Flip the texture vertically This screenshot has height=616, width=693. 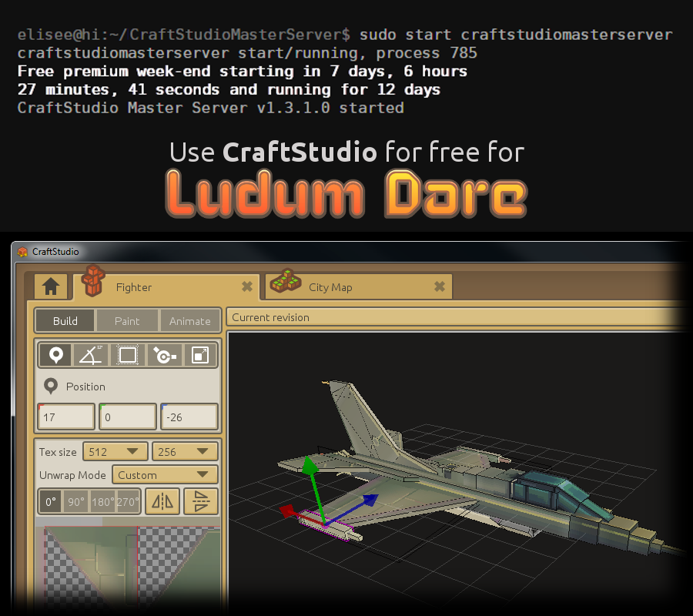[201, 501]
